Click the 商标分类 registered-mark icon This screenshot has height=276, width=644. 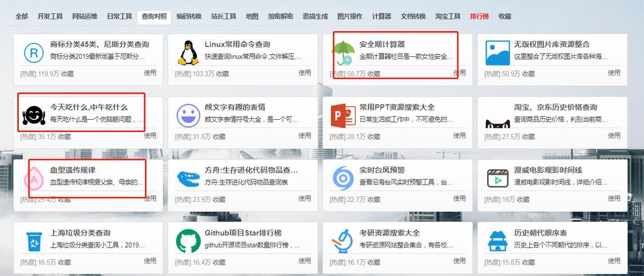pos(34,53)
